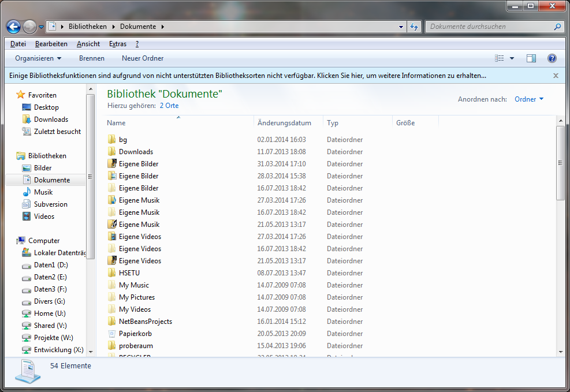Expand the Organisieren dropdown
Viewport: 570px width, 392px height.
pos(38,58)
